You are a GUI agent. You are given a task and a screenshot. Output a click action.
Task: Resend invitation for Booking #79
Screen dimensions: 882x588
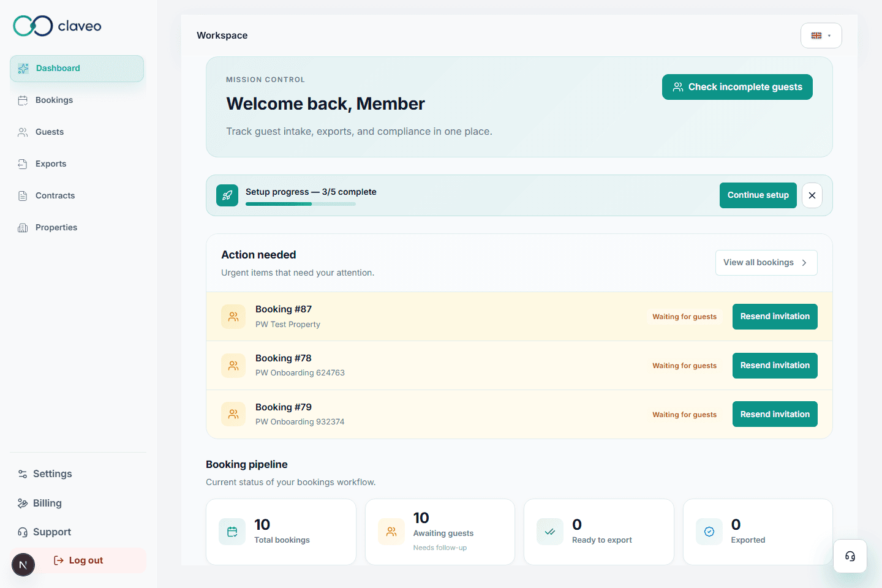[775, 414]
